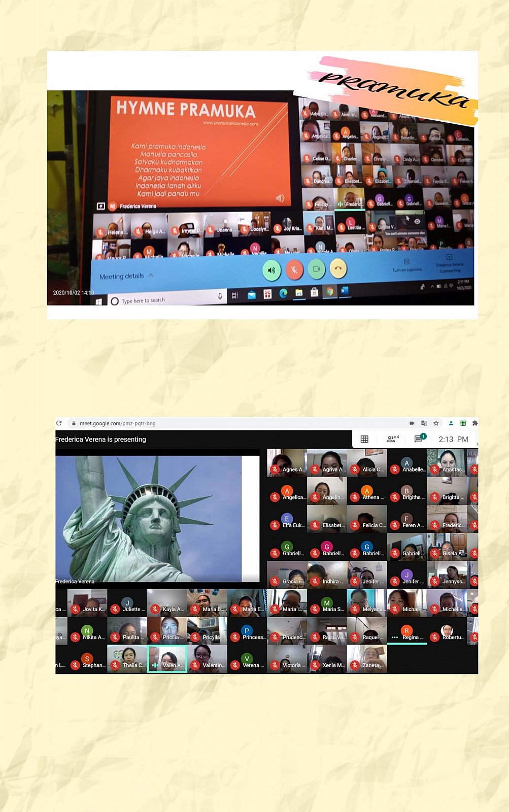
Task: Select the Agriva A. participant tile
Action: coord(327,462)
